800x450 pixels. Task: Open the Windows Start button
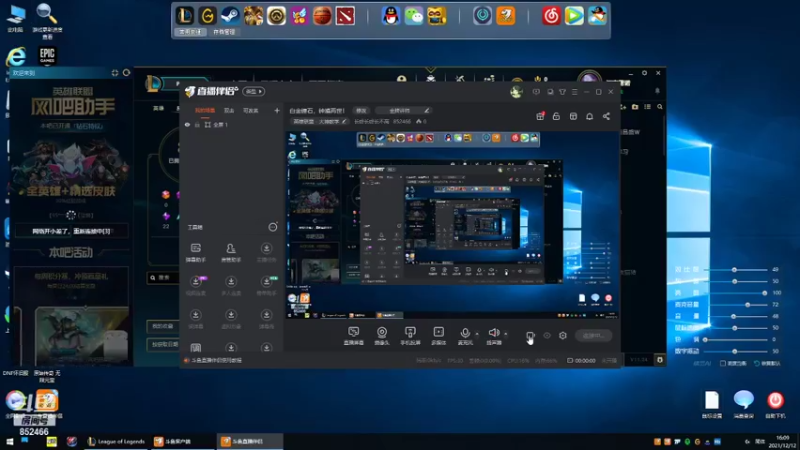coord(9,442)
